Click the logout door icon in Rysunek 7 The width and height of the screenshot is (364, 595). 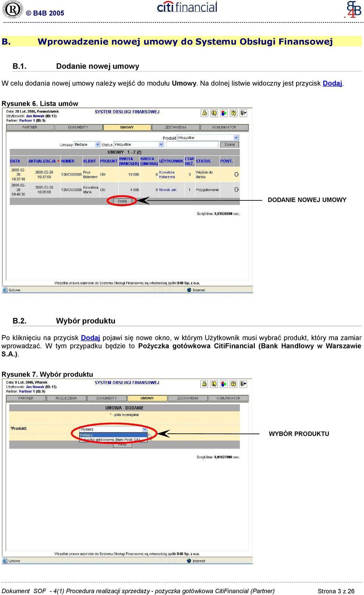[243, 384]
